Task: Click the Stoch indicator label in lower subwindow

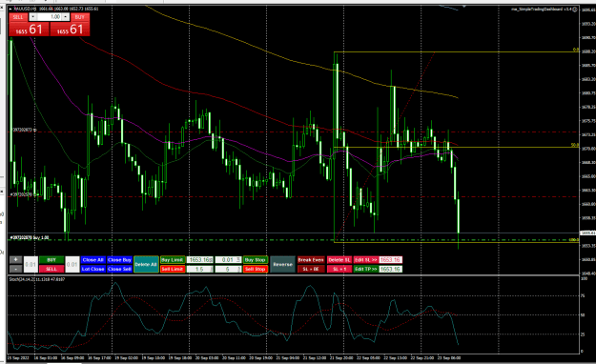Action: click(37, 279)
